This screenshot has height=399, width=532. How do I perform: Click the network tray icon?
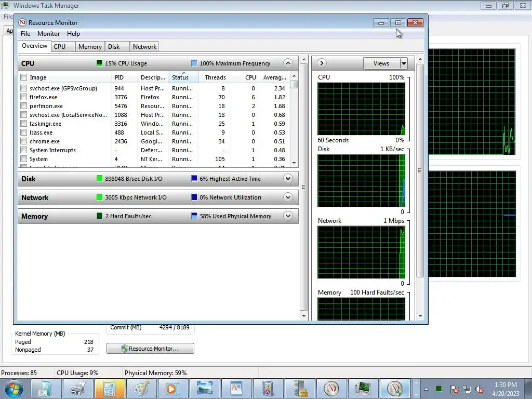(467, 389)
